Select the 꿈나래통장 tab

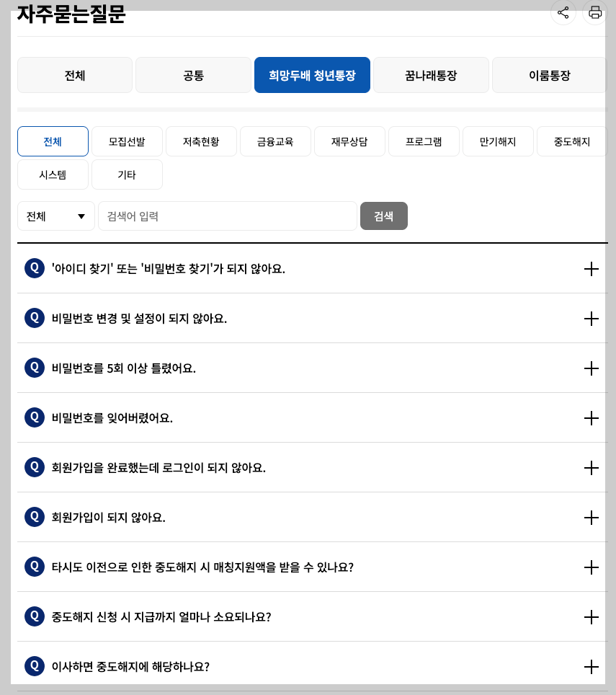(431, 75)
